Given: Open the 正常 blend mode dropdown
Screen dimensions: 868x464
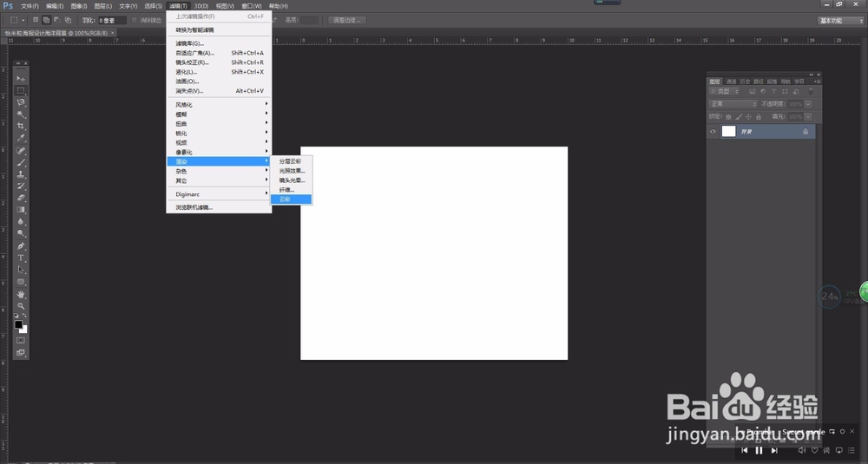Looking at the screenshot, I should click(733, 104).
